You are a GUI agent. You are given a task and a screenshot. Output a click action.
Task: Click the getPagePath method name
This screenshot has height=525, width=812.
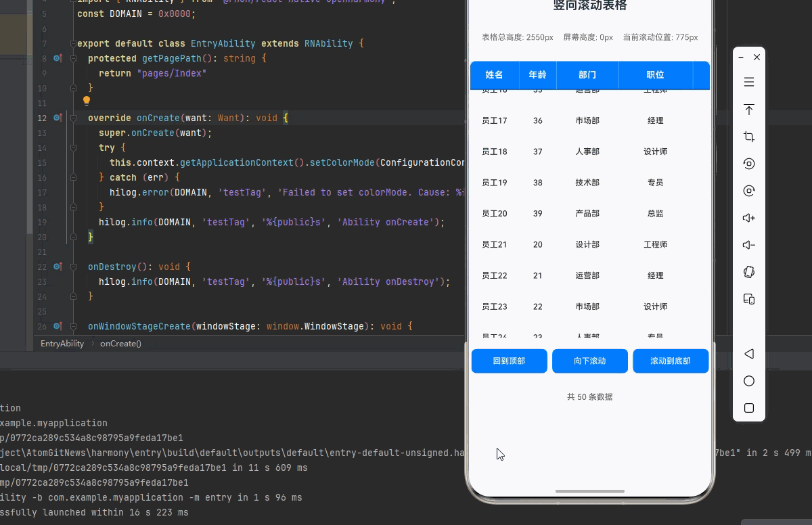point(172,59)
